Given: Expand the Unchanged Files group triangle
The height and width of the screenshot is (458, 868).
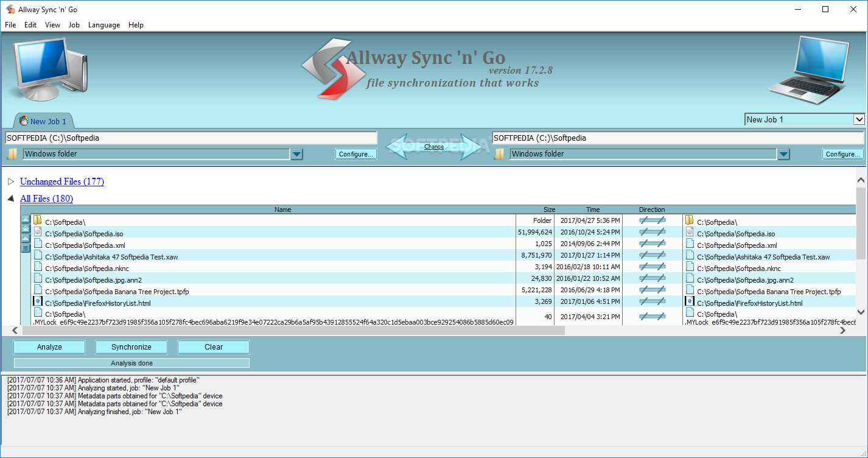Looking at the screenshot, I should [10, 181].
